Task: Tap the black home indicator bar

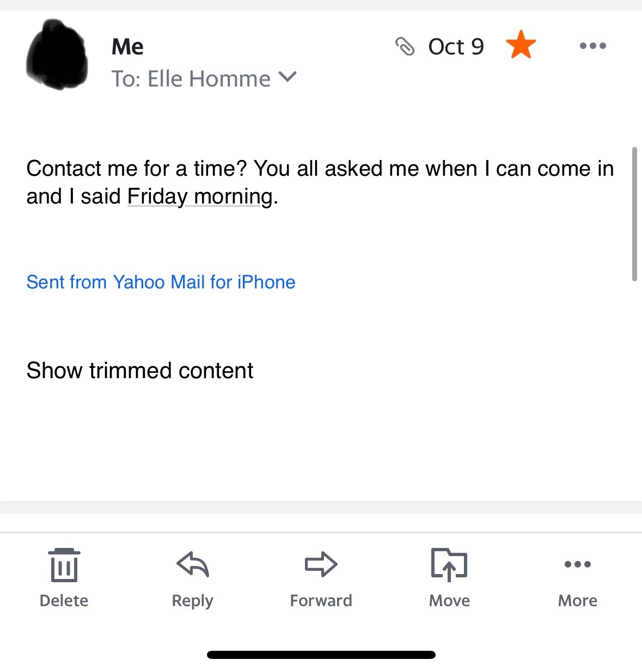Action: (321, 655)
